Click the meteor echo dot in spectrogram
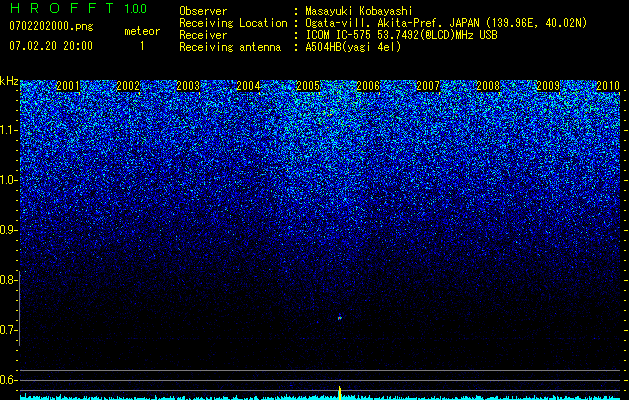 (x=340, y=318)
